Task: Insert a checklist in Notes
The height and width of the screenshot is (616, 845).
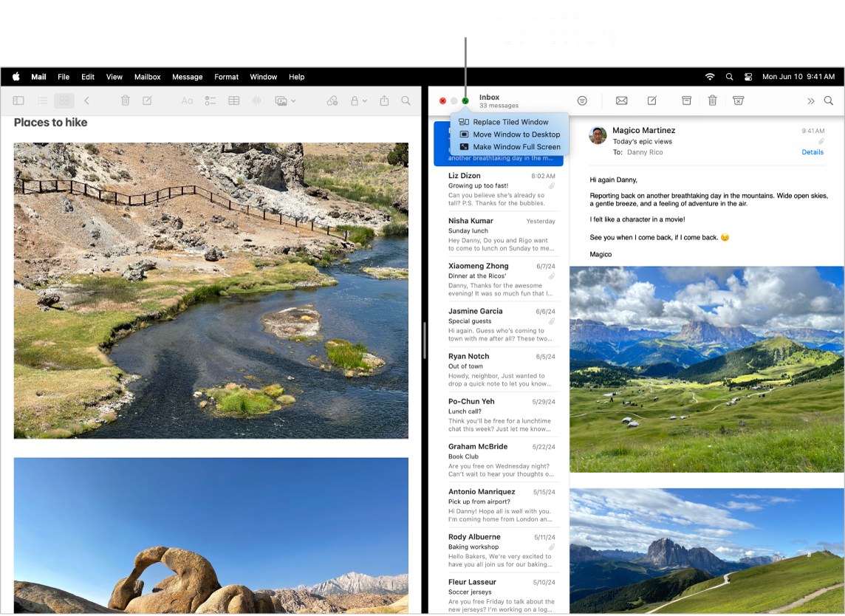Action: click(x=211, y=100)
